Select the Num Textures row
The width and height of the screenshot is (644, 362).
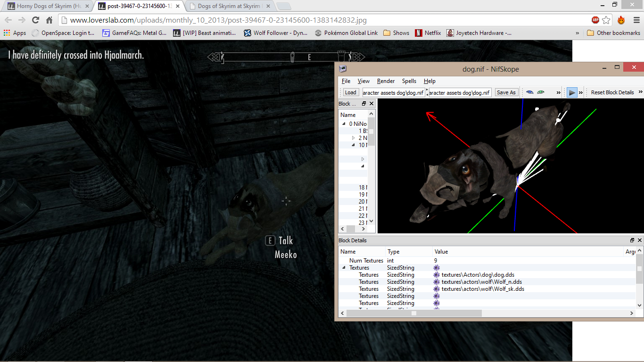pos(487,261)
